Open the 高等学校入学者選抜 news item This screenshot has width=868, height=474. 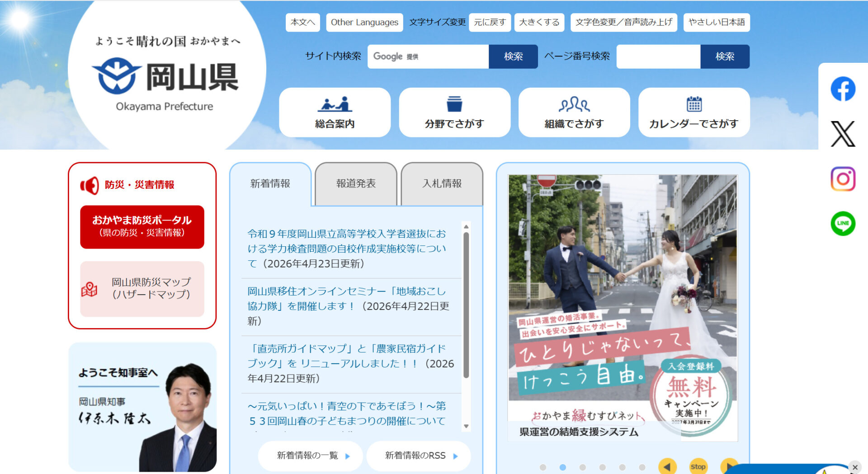pyautogui.click(x=347, y=249)
